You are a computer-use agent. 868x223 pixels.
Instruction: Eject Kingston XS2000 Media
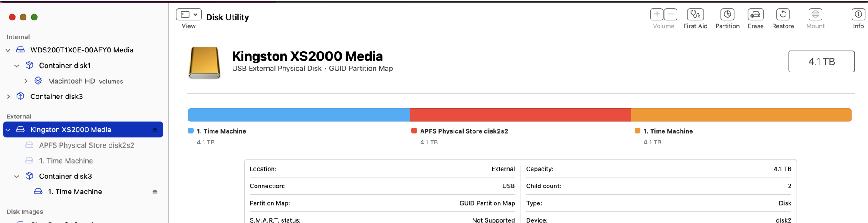(x=155, y=130)
